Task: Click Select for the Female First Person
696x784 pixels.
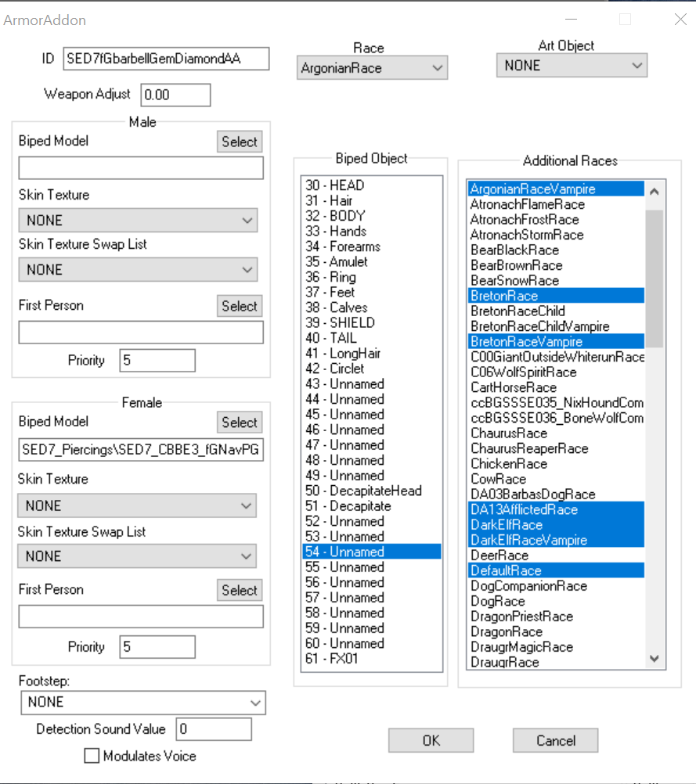Action: [240, 591]
